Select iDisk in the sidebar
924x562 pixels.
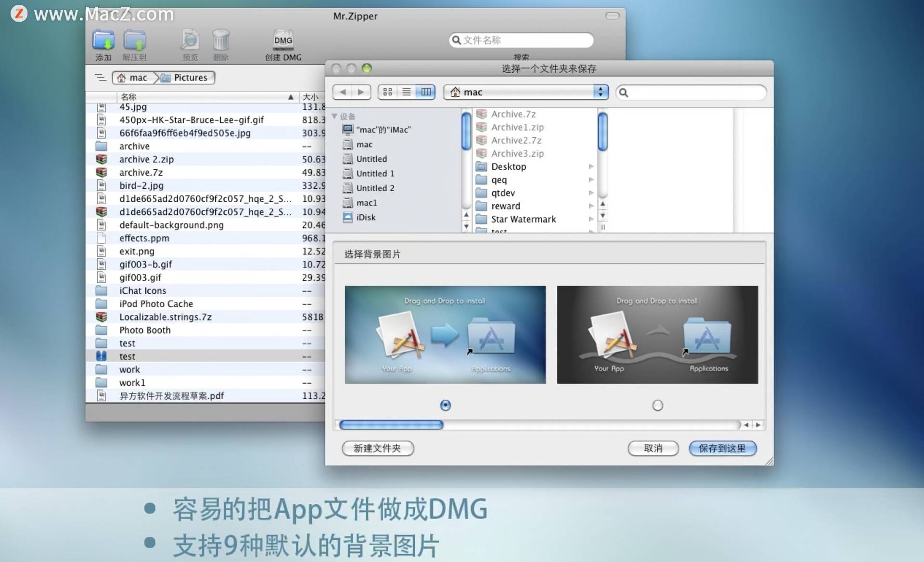359,217
